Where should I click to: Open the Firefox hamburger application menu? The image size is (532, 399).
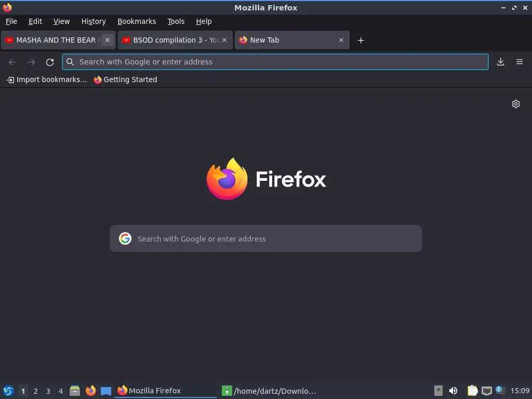[x=520, y=62]
